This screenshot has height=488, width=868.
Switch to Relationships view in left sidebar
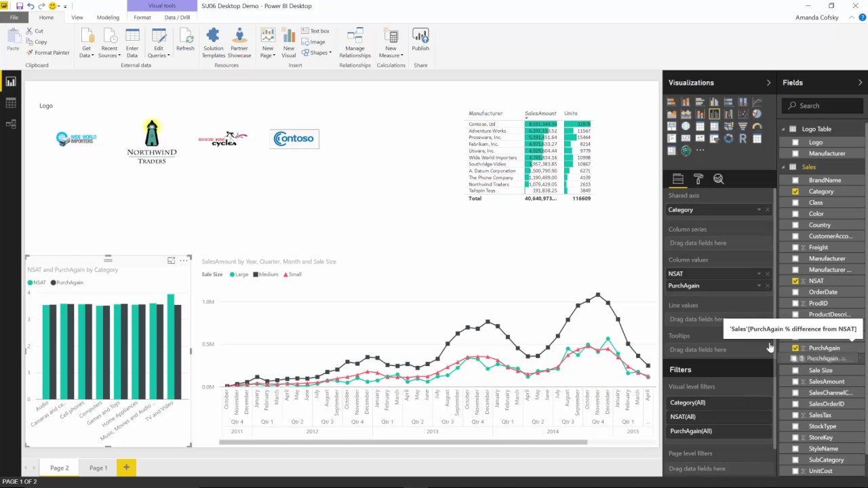[x=11, y=124]
